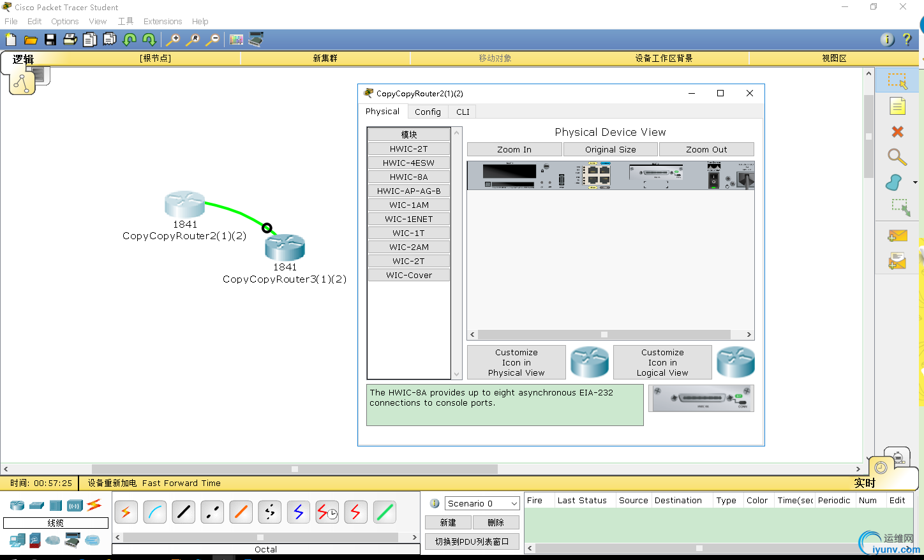The image size is (924, 560).
Task: Open the Options menu
Action: coord(65,21)
